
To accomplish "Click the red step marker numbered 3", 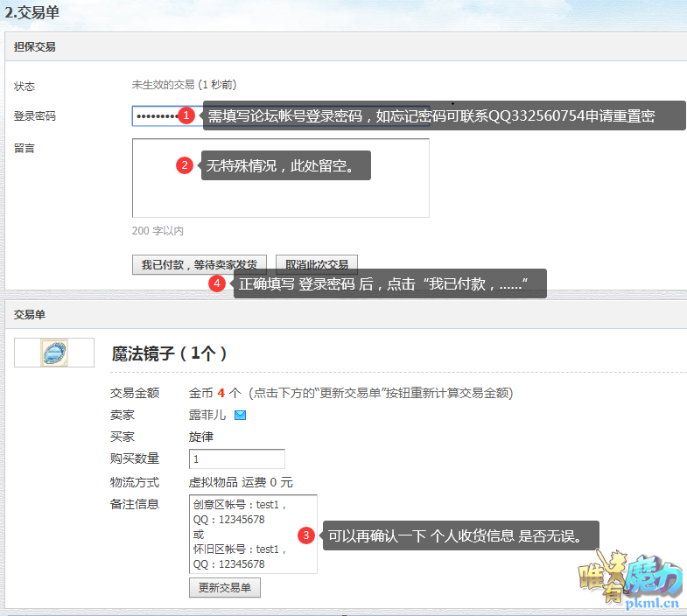I will point(305,535).
